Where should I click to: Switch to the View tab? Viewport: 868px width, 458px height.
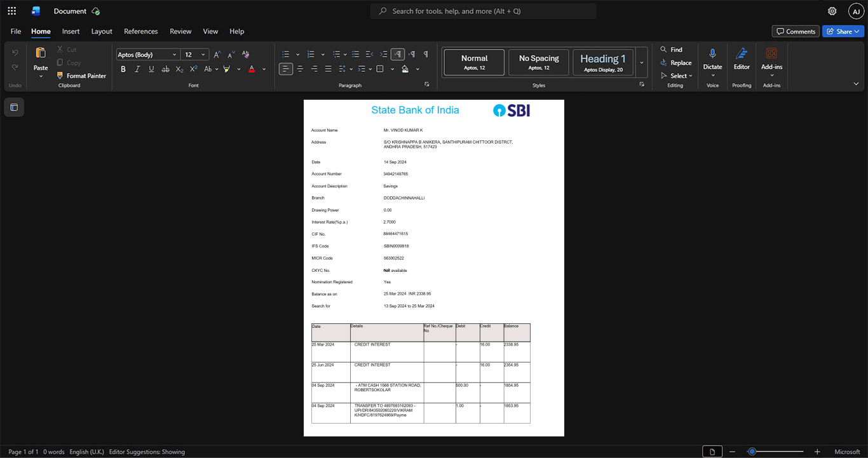[x=210, y=31]
